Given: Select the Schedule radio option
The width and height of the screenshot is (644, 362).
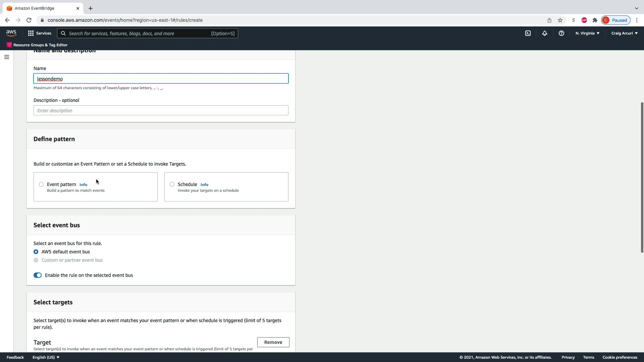Looking at the screenshot, I should click(172, 184).
